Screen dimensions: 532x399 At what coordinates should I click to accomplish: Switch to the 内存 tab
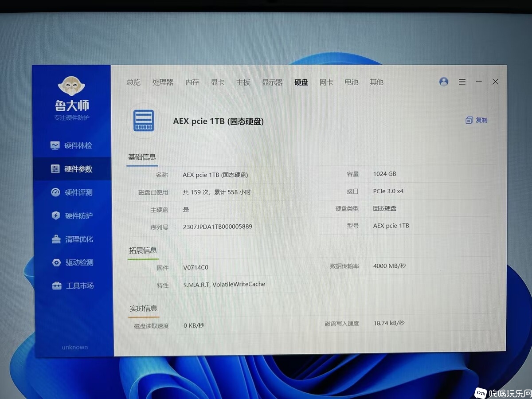coord(192,82)
